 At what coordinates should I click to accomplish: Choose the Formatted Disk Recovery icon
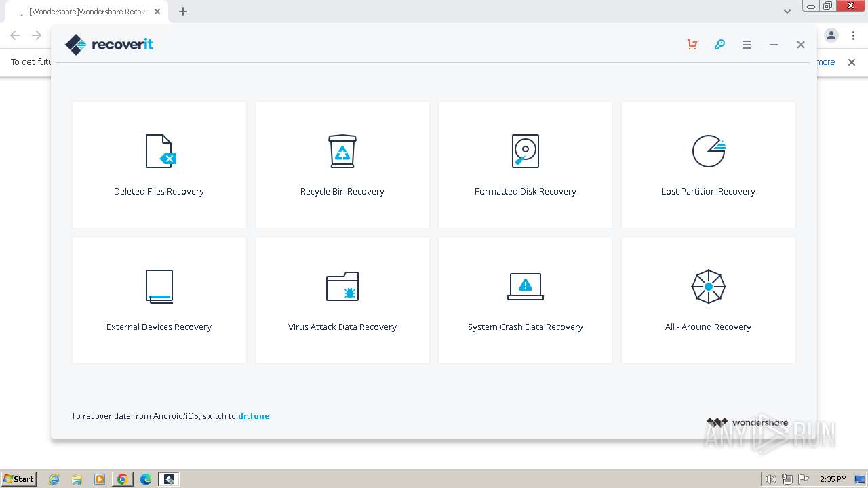[526, 150]
